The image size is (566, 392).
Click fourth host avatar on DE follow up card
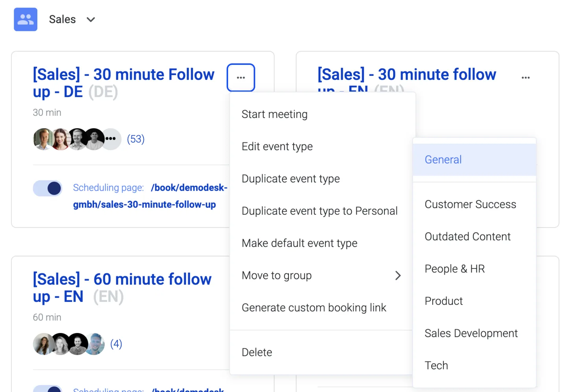(x=94, y=139)
